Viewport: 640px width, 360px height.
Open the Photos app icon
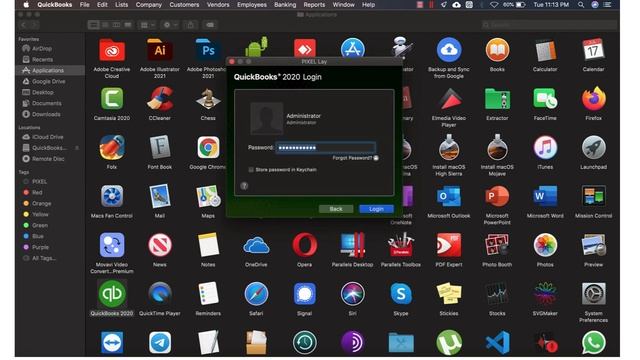click(545, 245)
